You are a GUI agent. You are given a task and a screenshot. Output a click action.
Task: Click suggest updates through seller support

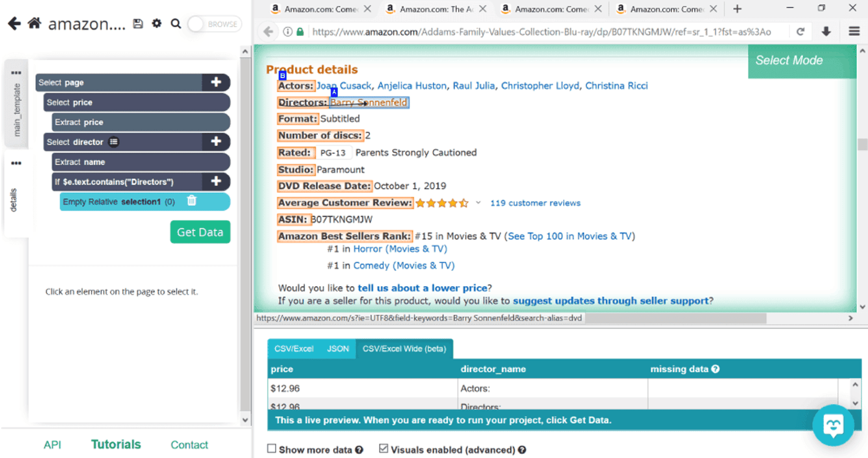[611, 301]
